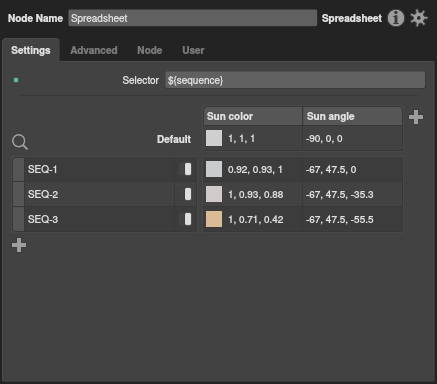Viewport: 437px width, 384px height.
Task: Toggle the SEQ-1 row switch
Action: coord(185,169)
